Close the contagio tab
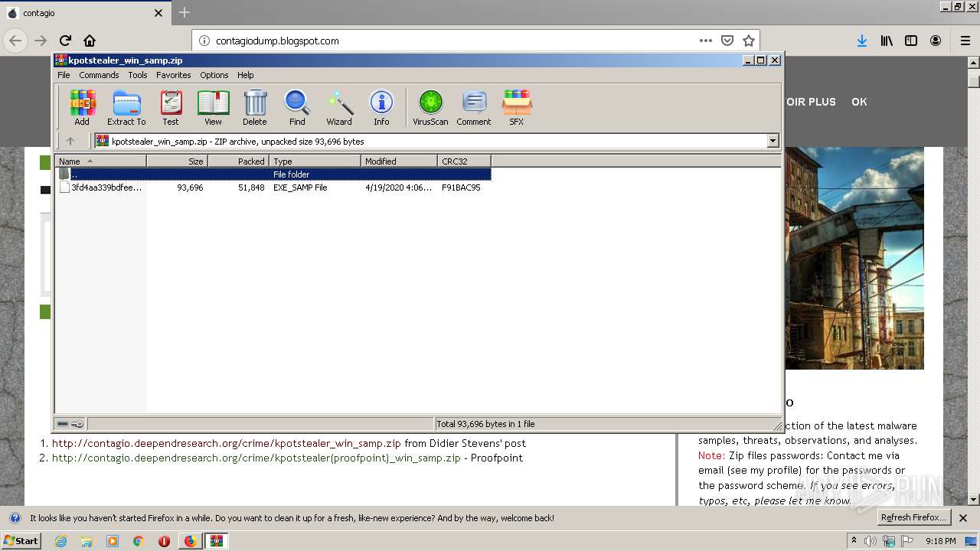The image size is (980, 551). pos(158,13)
